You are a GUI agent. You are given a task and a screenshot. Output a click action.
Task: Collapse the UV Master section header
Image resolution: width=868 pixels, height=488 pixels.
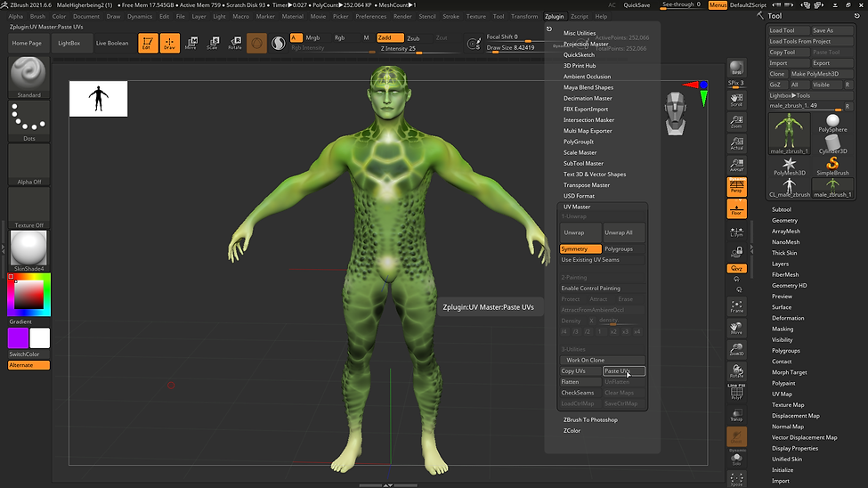[x=577, y=207]
